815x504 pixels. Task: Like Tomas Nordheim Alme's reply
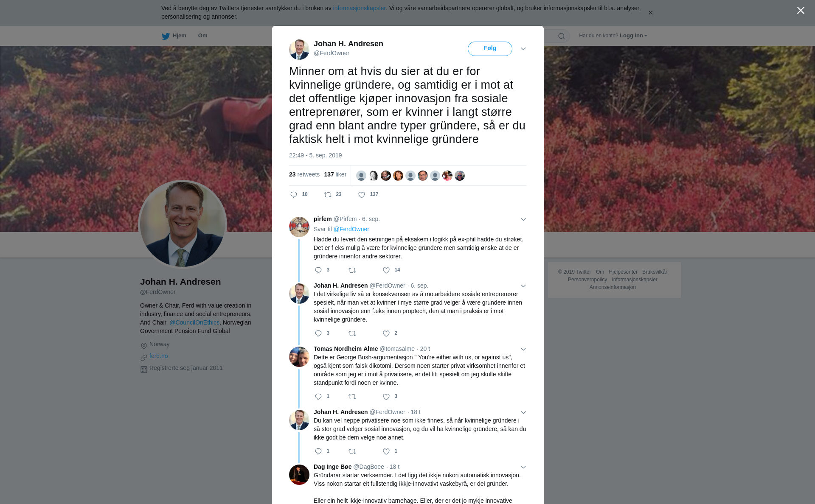(x=386, y=397)
